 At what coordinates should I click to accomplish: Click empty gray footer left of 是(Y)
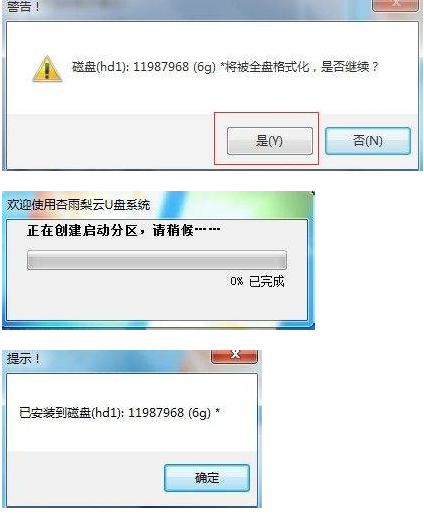[x=110, y=141]
